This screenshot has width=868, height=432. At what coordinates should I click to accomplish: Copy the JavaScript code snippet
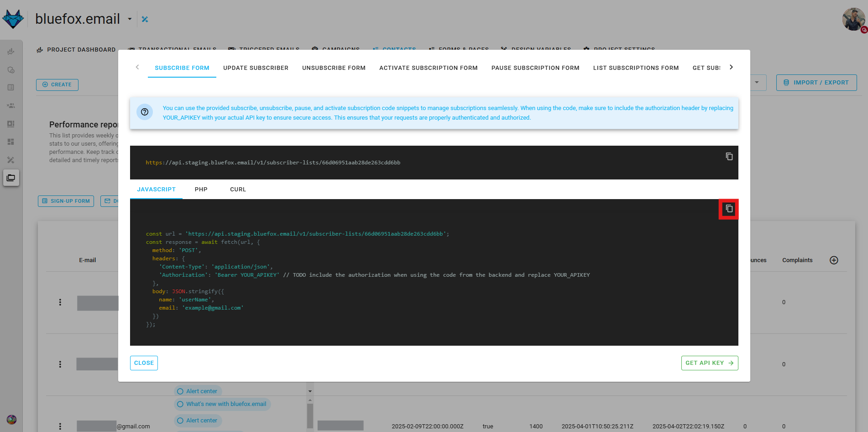729,209
